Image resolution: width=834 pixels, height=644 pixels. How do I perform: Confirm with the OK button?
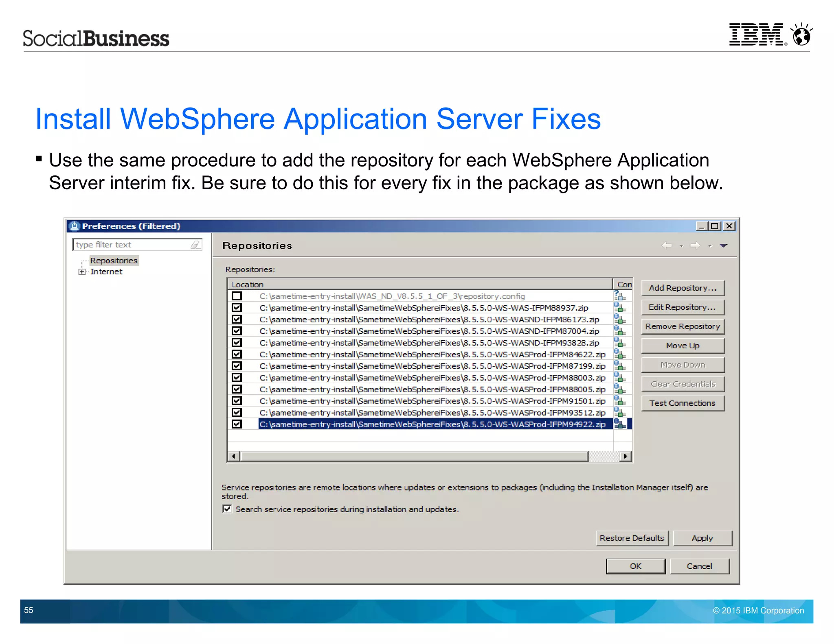click(x=636, y=566)
